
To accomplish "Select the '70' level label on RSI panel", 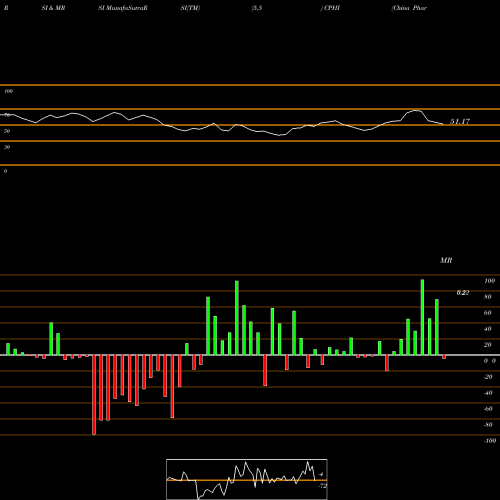I will point(7,115).
